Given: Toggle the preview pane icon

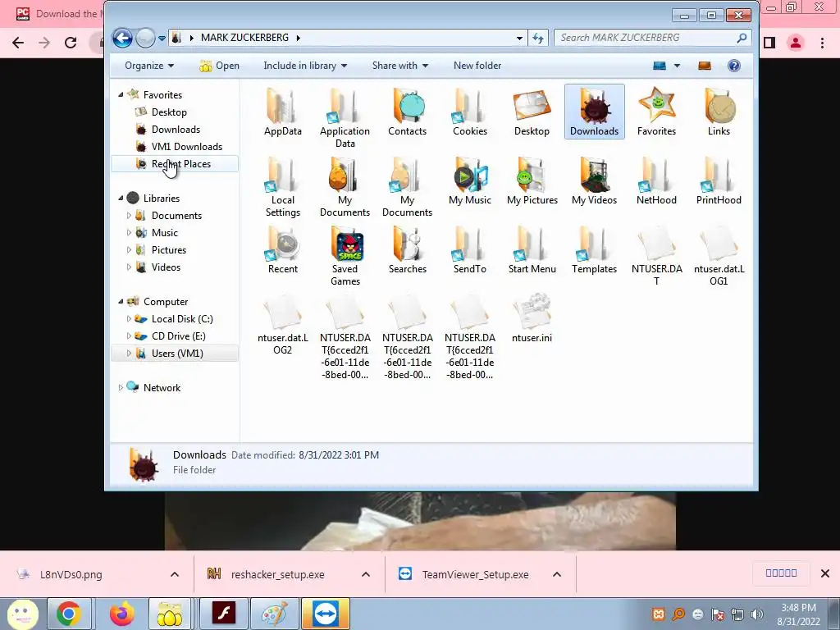Looking at the screenshot, I should click(705, 66).
